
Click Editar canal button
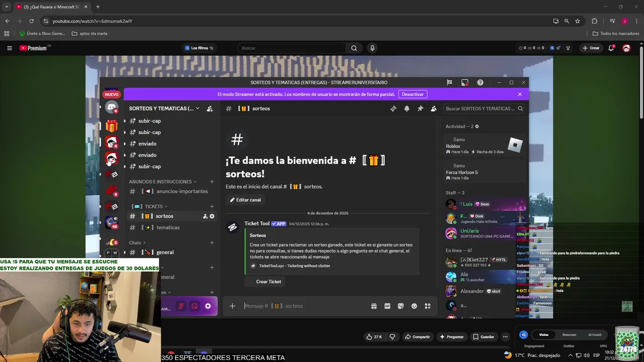pos(246,200)
